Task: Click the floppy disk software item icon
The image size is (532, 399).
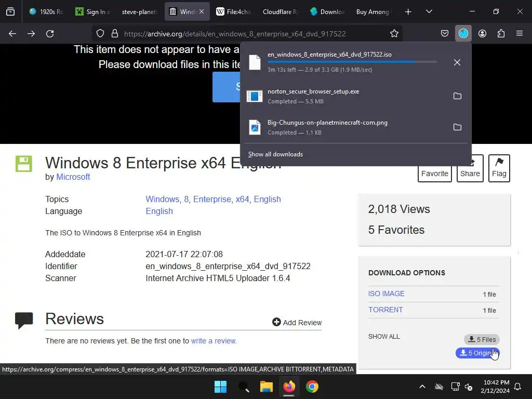Action: [24, 164]
